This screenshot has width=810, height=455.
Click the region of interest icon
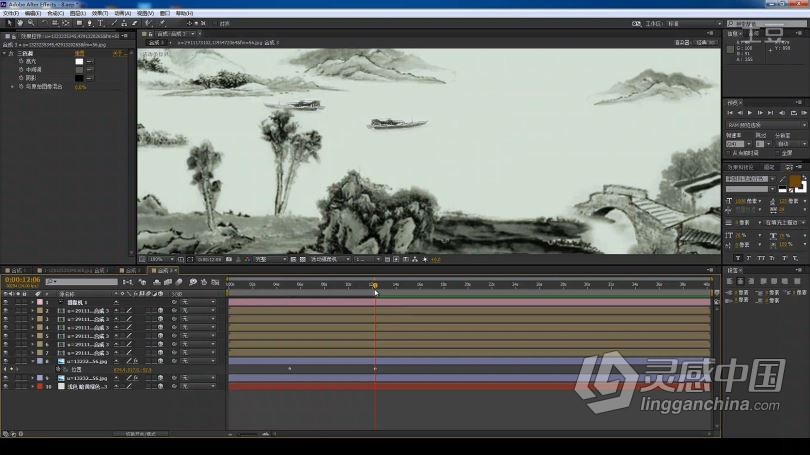[x=293, y=259]
